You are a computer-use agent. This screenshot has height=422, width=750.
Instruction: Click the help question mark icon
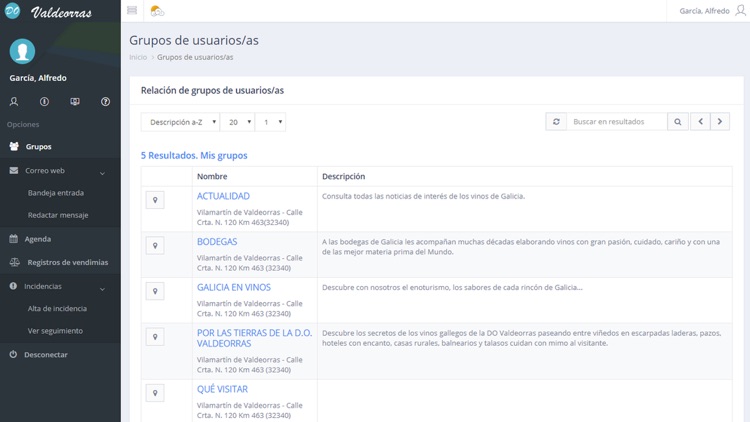point(105,101)
